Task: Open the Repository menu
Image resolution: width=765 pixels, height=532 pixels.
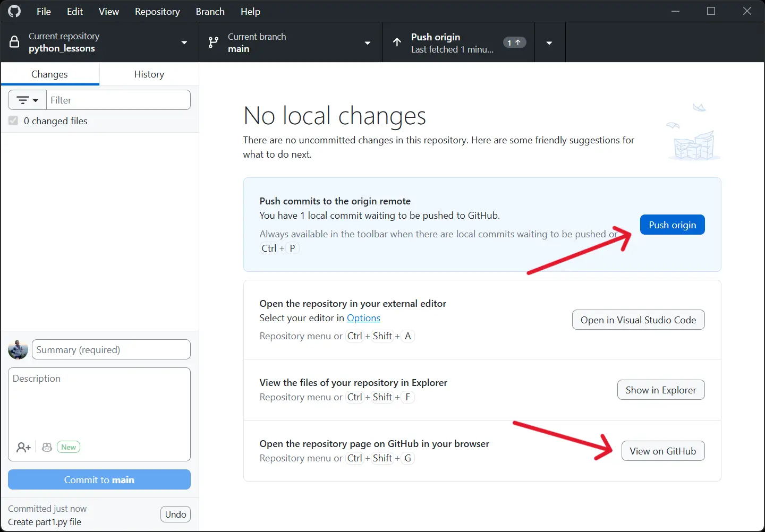Action: (157, 11)
